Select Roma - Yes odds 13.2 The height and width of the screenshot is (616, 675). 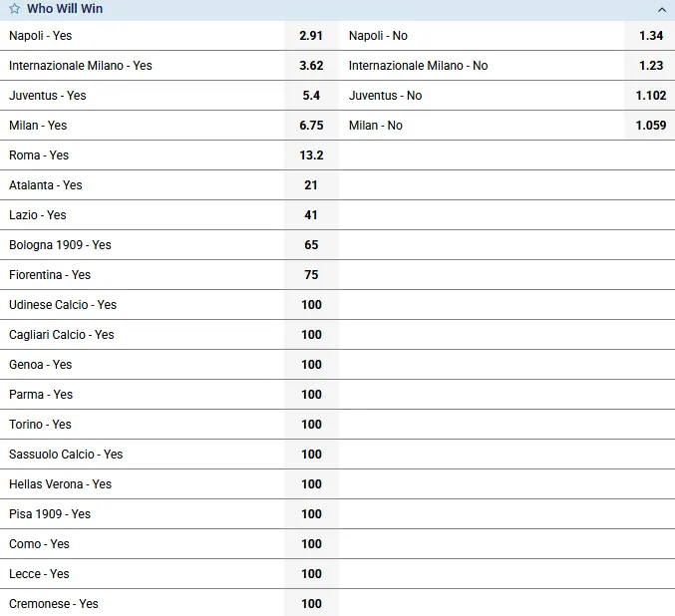(311, 155)
